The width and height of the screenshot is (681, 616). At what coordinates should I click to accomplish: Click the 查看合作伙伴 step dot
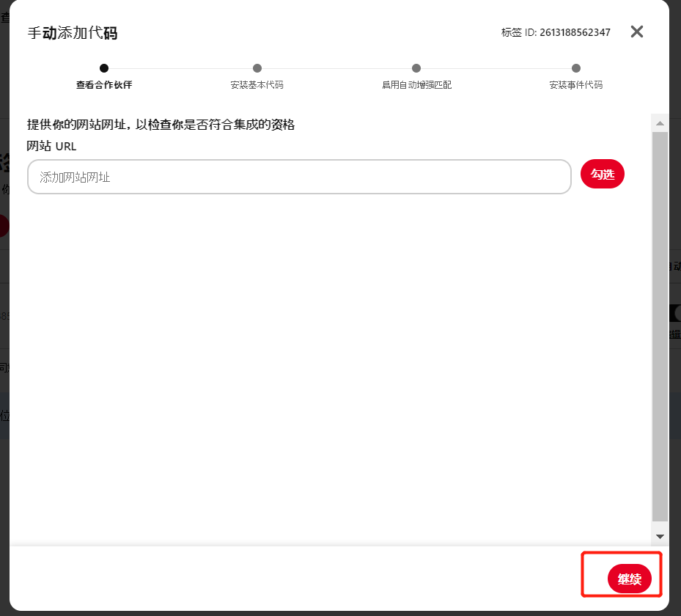click(x=104, y=68)
